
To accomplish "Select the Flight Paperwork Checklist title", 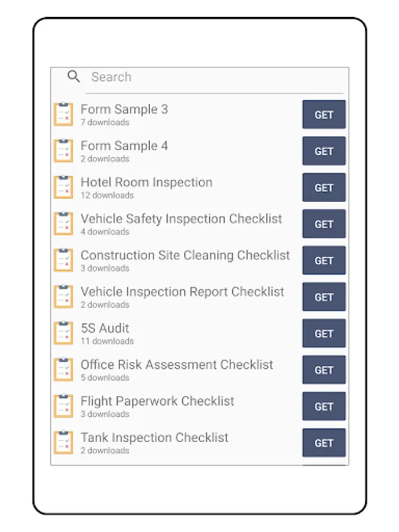I will 157,401.
